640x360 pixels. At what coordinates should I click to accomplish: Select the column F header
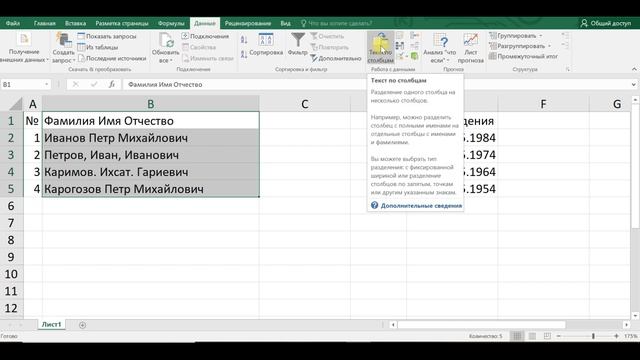pyautogui.click(x=543, y=104)
